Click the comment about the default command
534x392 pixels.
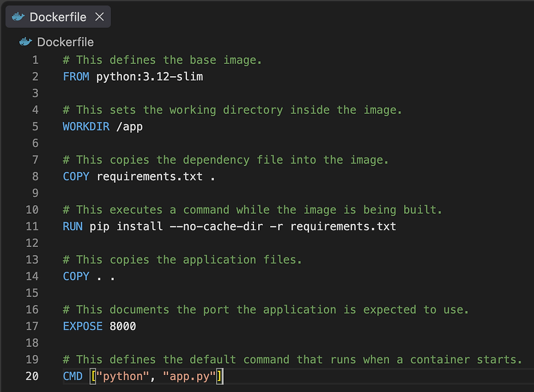coord(292,360)
